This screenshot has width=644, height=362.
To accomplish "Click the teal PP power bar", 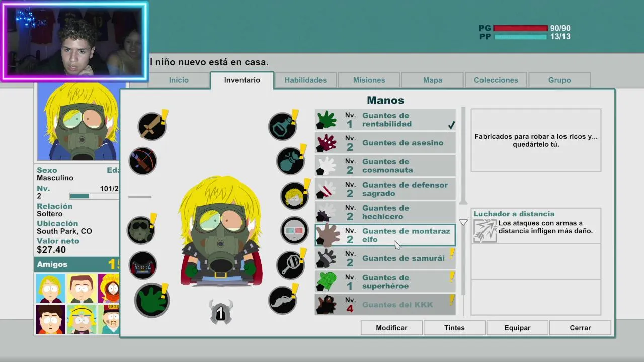I will point(520,37).
